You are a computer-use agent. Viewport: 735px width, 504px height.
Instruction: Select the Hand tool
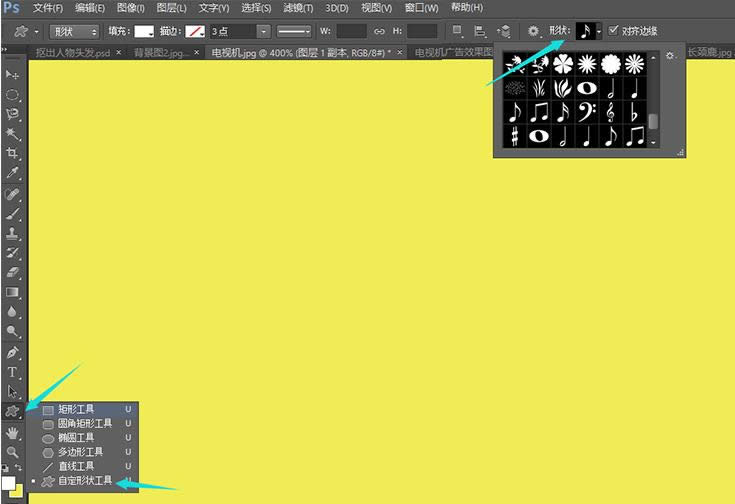pyautogui.click(x=12, y=433)
